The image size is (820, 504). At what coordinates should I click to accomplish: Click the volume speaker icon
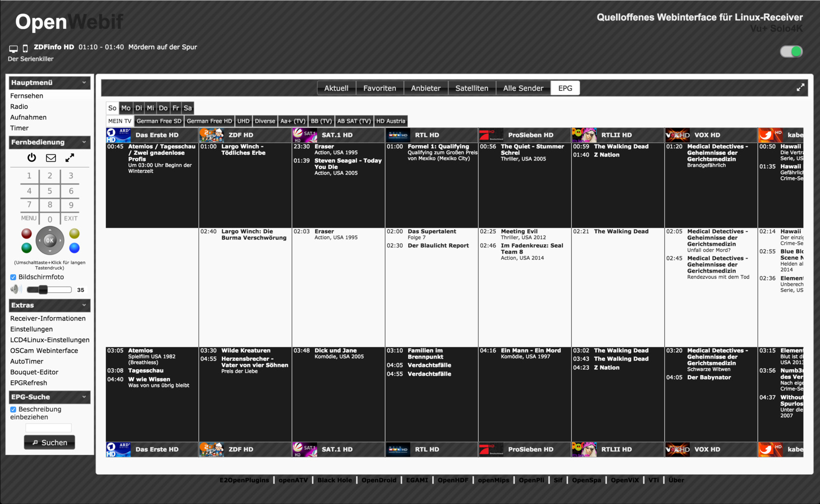(x=16, y=289)
